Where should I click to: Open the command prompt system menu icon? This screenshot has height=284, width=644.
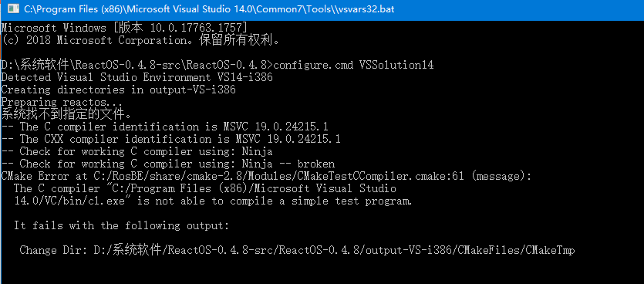click(x=13, y=8)
